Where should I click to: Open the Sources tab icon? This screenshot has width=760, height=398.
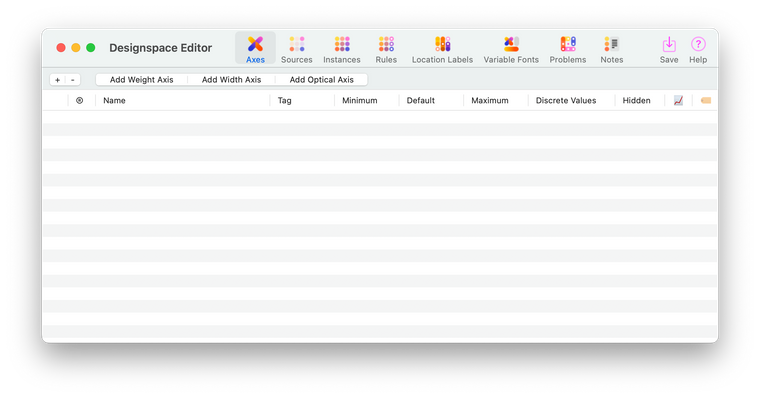point(297,44)
